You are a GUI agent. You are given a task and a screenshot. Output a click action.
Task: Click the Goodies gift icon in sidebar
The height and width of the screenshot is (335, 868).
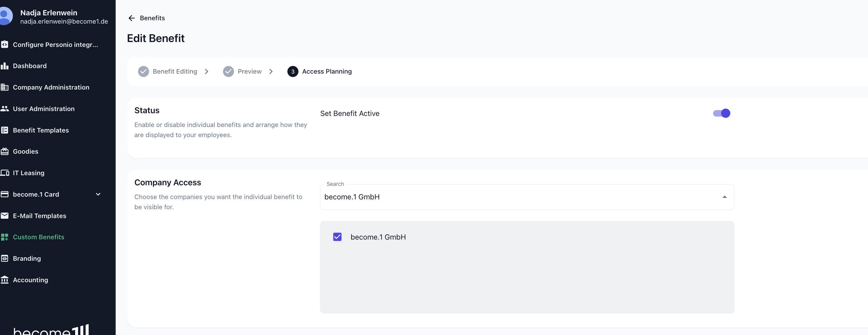click(x=4, y=151)
